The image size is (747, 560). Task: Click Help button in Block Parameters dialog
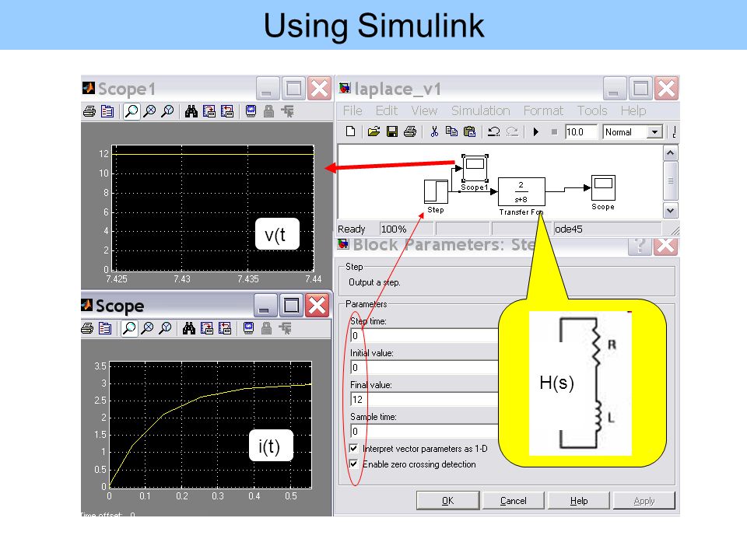pos(579,500)
